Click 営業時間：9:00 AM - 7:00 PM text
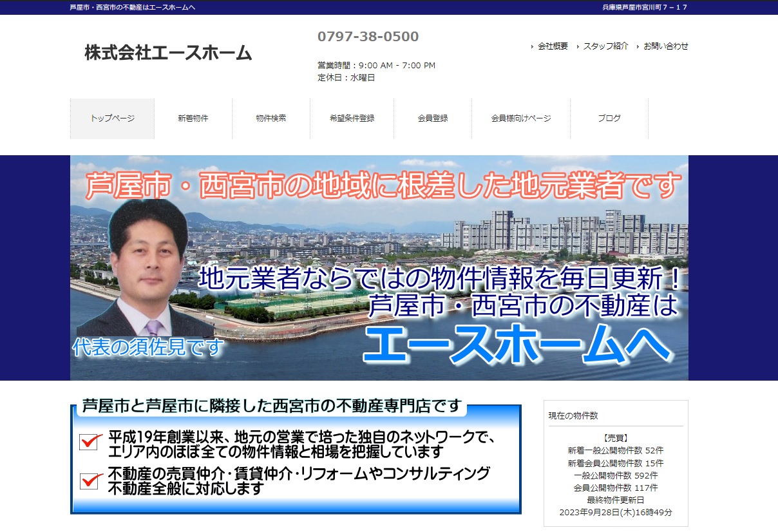 point(377,66)
